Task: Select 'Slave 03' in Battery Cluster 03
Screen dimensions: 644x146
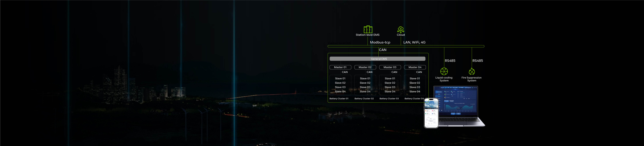Action: (x=390, y=87)
